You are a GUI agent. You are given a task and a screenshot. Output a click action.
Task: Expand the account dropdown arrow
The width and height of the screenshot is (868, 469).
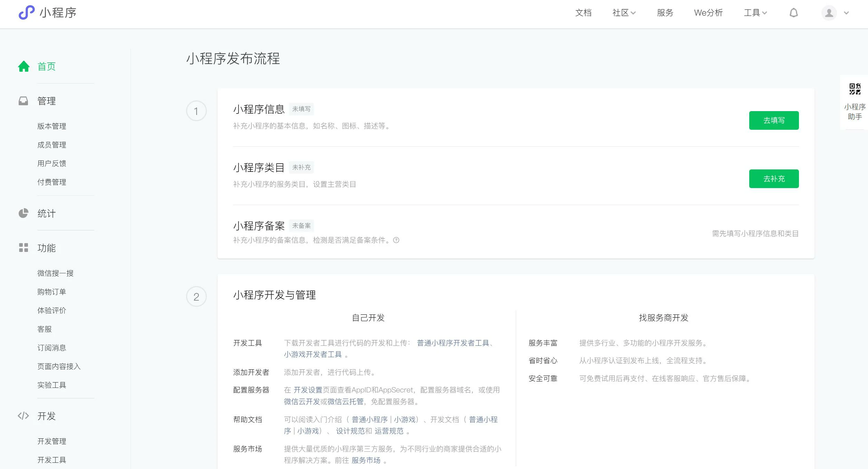point(846,13)
